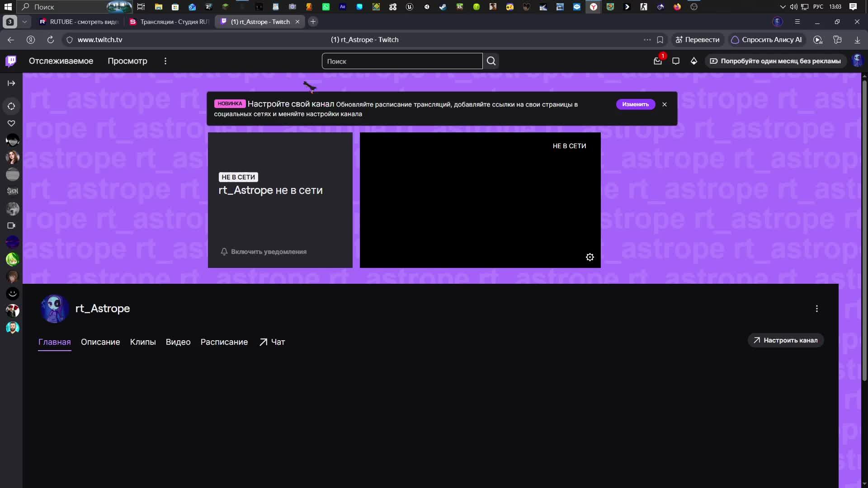868x488 pixels.
Task: Go back with the browser back arrow
Action: [x=11, y=40]
